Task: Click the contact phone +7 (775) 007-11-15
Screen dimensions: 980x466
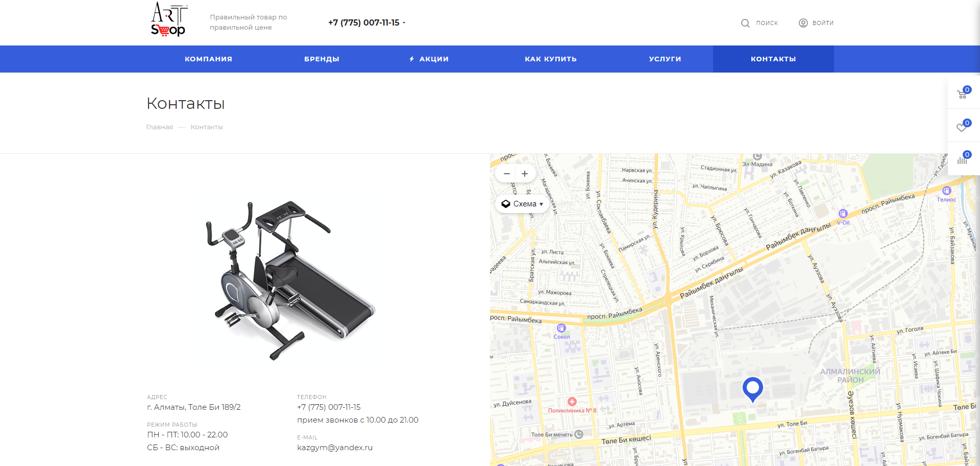Action: pos(329,407)
